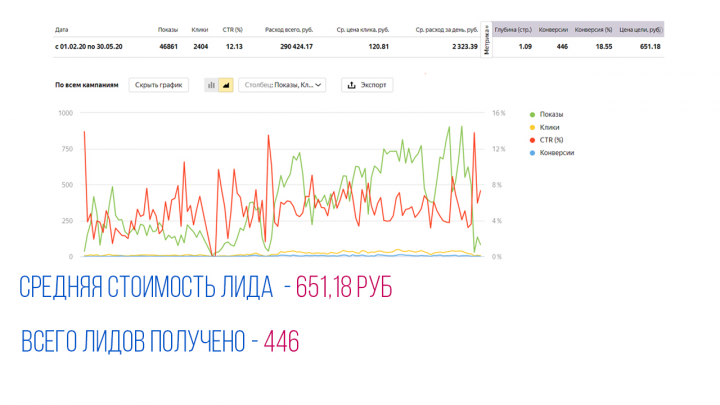720x405 pixels.
Task: Select the area chart view icon
Action: click(x=226, y=85)
